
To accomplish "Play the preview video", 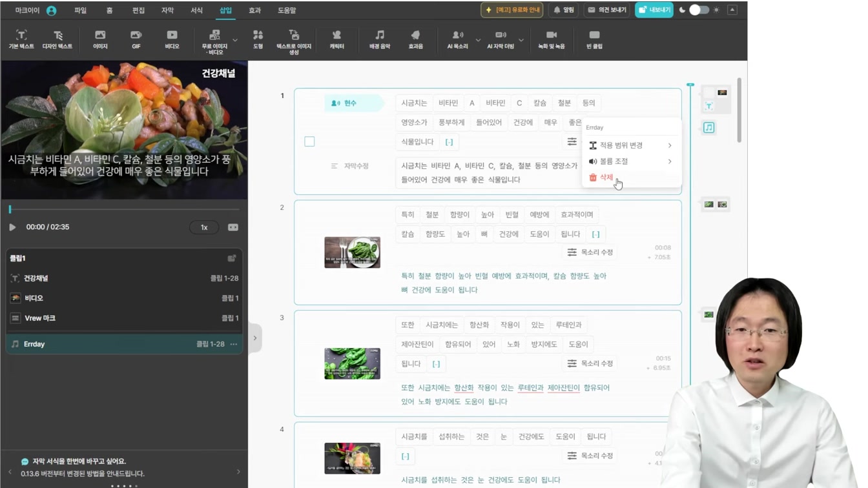I will pyautogui.click(x=12, y=227).
